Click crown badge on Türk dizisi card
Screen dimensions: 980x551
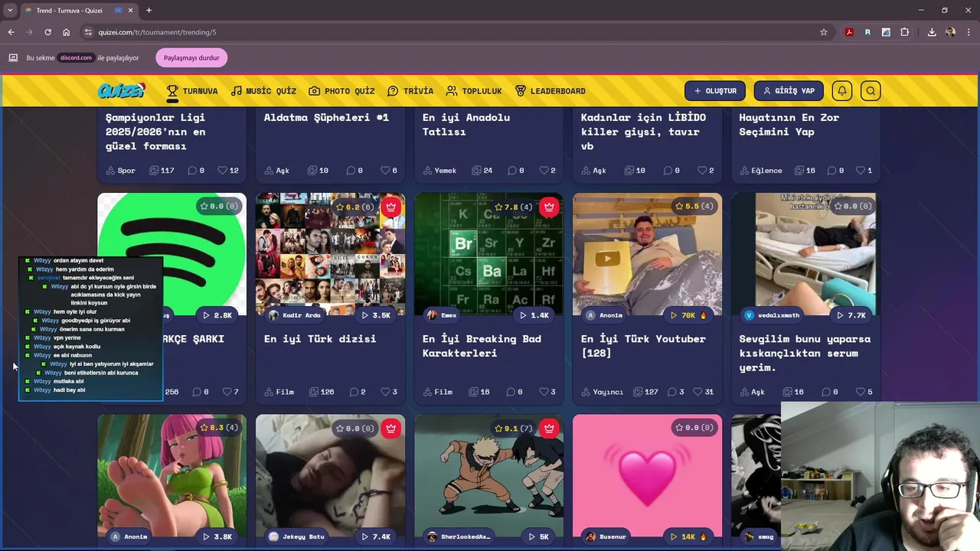point(391,207)
